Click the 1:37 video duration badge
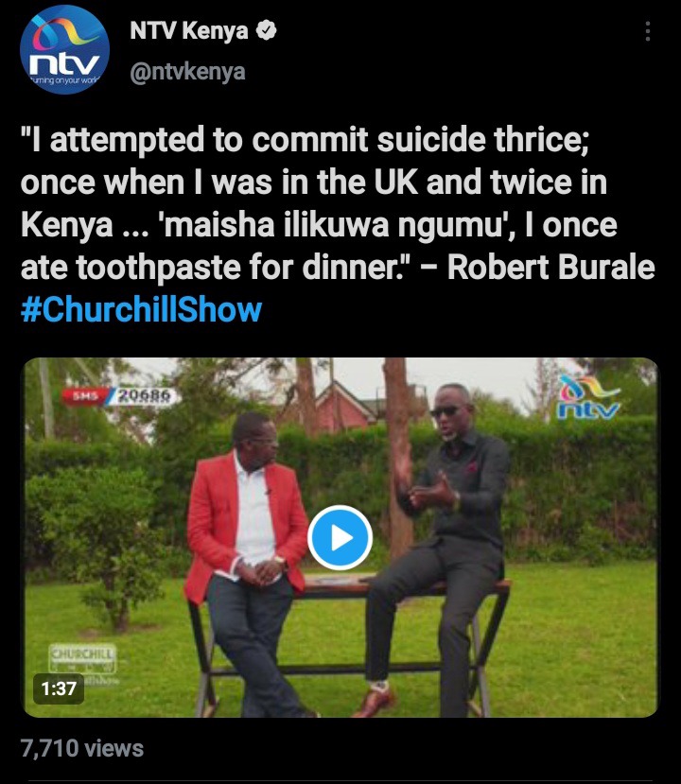This screenshot has height=784, width=681. coord(59,688)
